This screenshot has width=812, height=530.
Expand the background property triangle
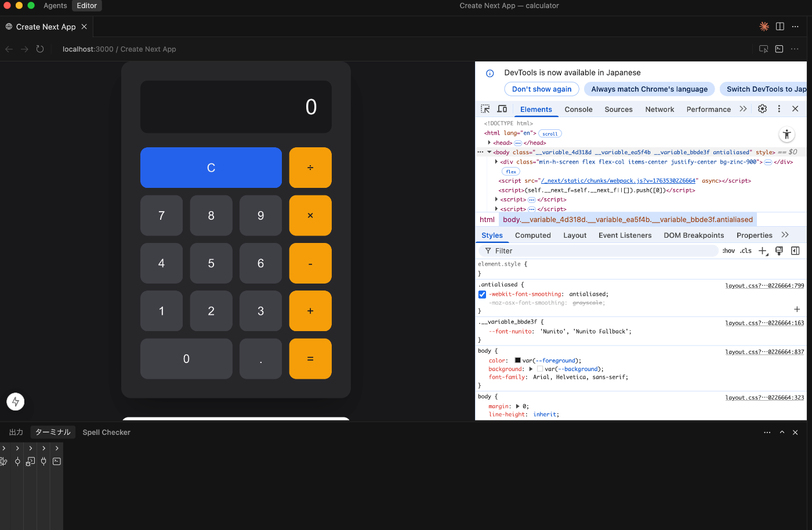(x=531, y=369)
